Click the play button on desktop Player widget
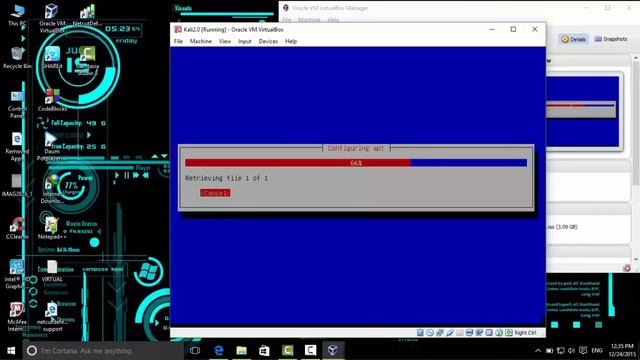The width and height of the screenshot is (640, 360). click(x=117, y=176)
